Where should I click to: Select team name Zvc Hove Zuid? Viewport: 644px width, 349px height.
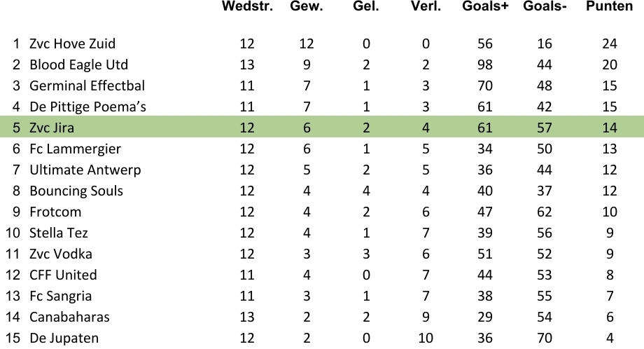pos(73,43)
